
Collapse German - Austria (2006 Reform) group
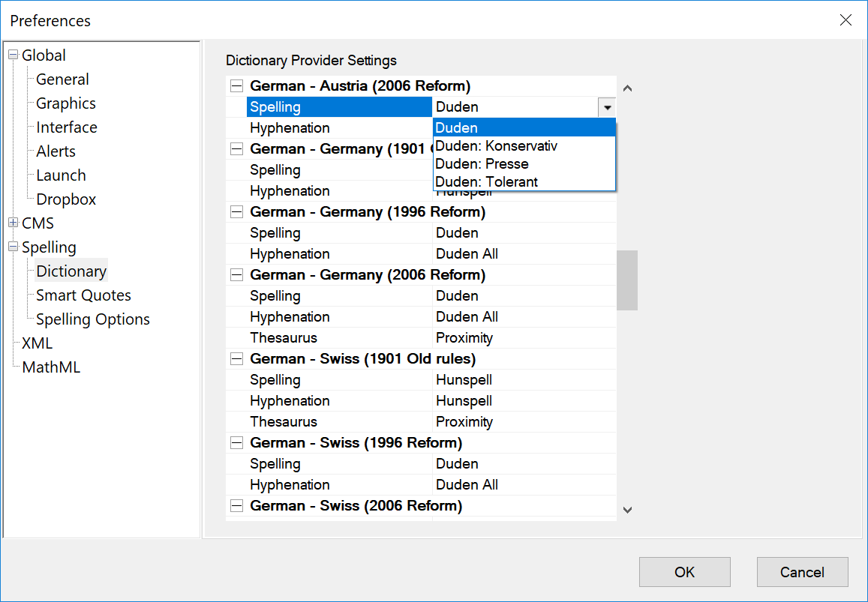[236, 86]
